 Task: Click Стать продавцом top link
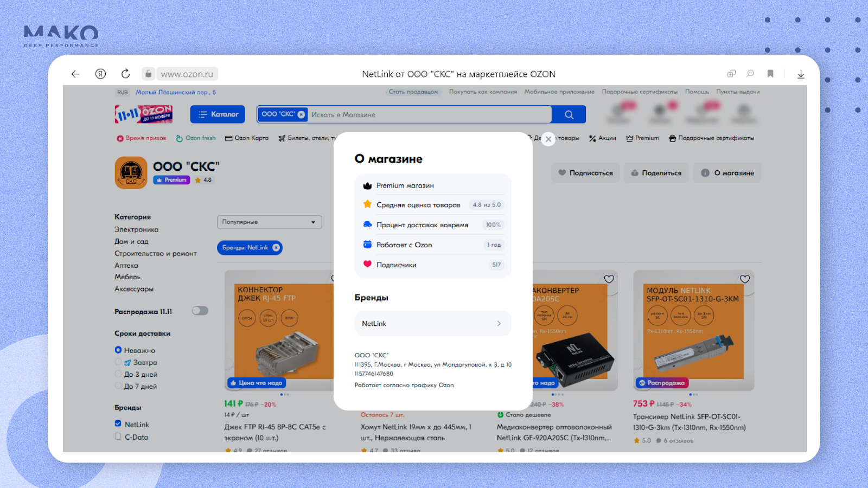tap(413, 92)
